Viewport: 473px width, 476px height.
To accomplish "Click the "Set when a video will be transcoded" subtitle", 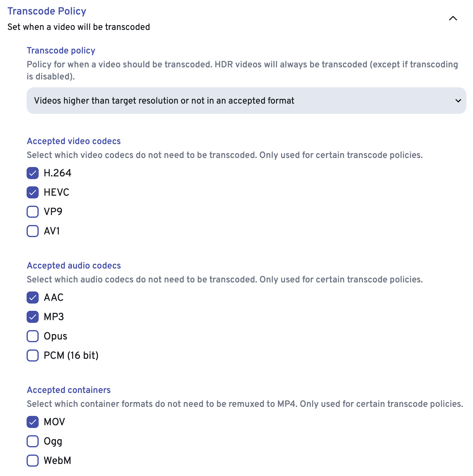I will coord(79,27).
